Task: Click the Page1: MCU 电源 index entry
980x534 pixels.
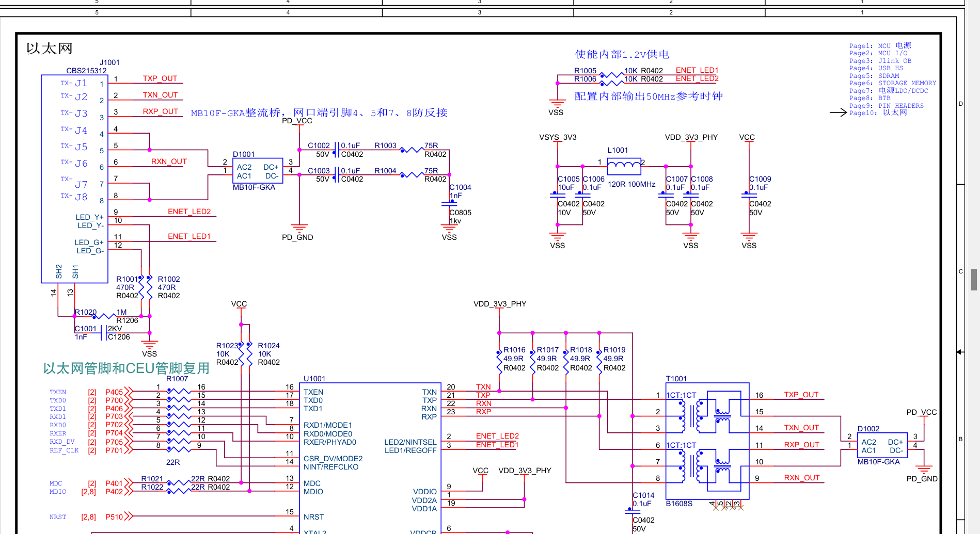Action: (880, 45)
